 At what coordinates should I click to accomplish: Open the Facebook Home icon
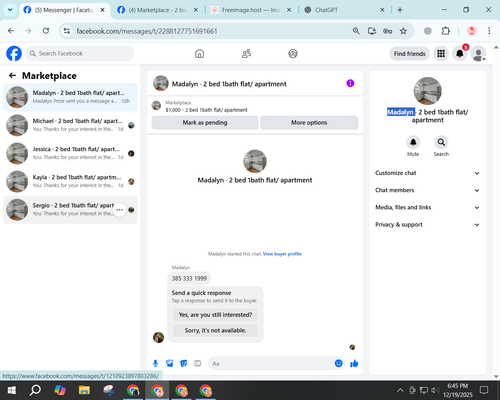click(x=199, y=53)
